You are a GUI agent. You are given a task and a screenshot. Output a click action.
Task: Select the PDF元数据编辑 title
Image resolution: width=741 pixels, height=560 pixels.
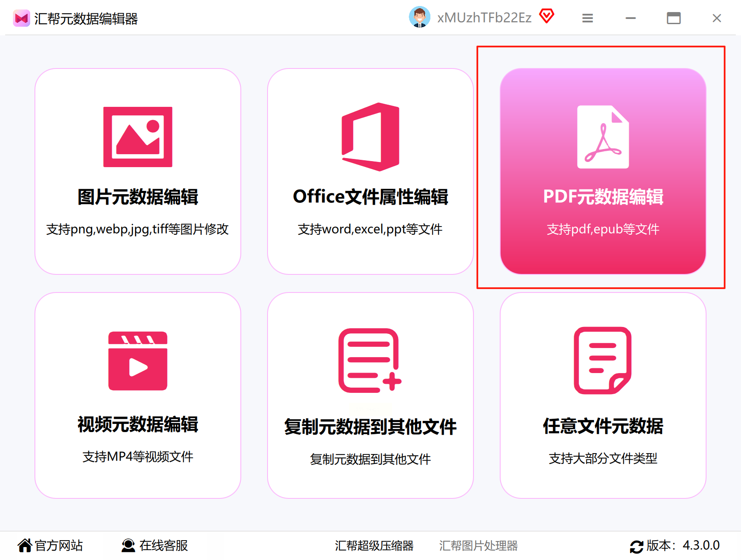(x=603, y=197)
